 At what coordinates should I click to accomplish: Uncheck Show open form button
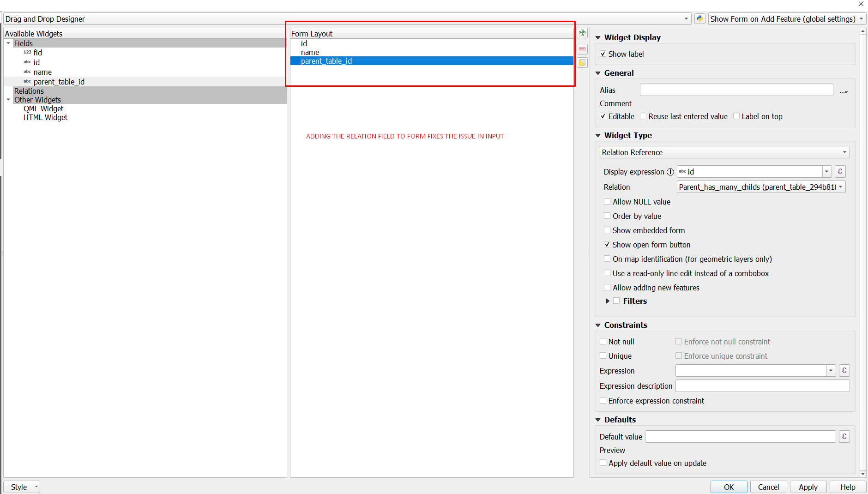coord(607,244)
